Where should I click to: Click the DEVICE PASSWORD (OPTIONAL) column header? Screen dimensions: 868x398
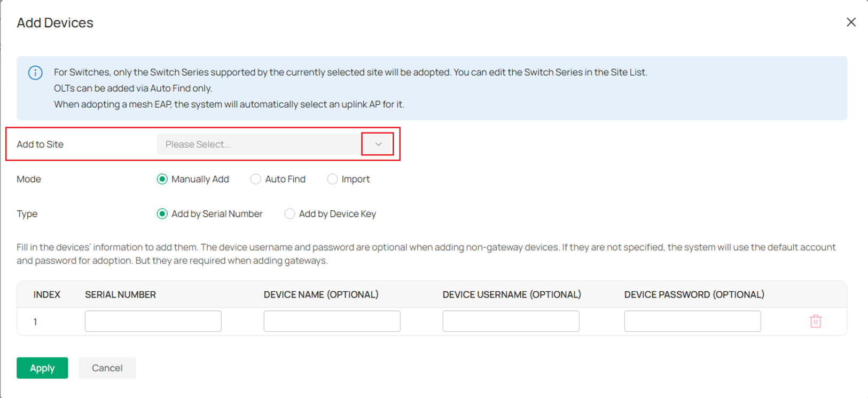[x=694, y=294]
